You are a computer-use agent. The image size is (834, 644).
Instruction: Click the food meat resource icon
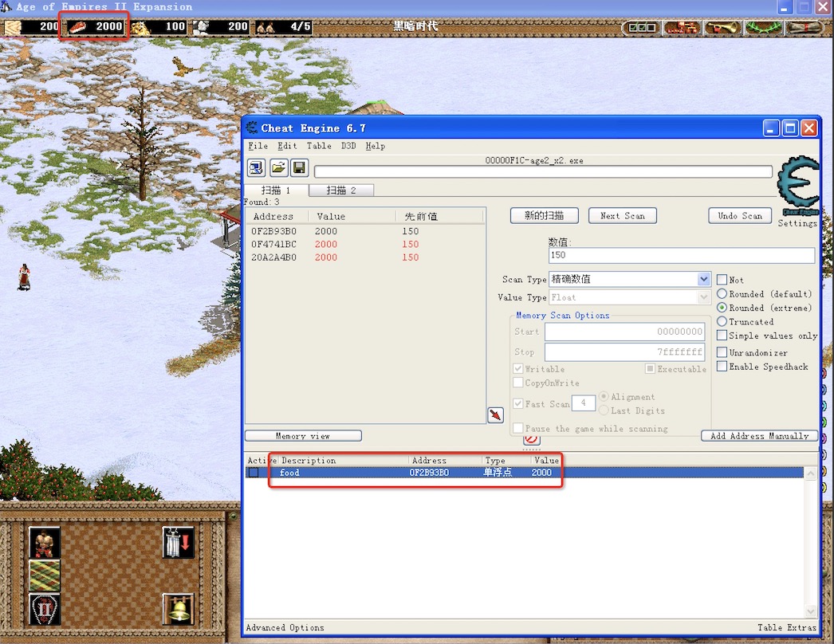point(77,26)
